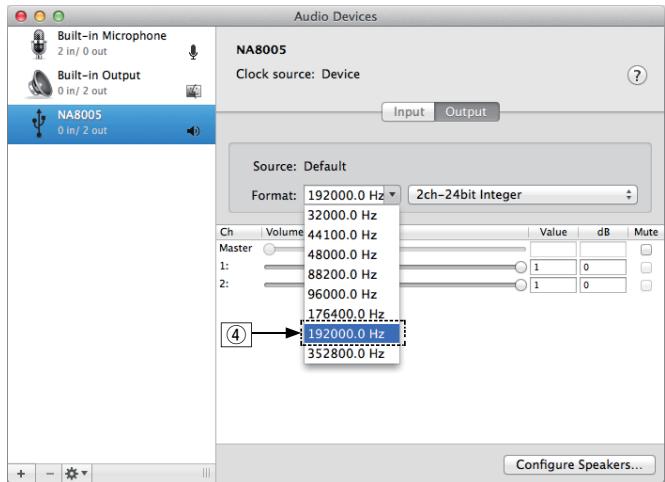665x482 pixels.
Task: Toggle Mute checkbox for channel 1
Action: [646, 267]
